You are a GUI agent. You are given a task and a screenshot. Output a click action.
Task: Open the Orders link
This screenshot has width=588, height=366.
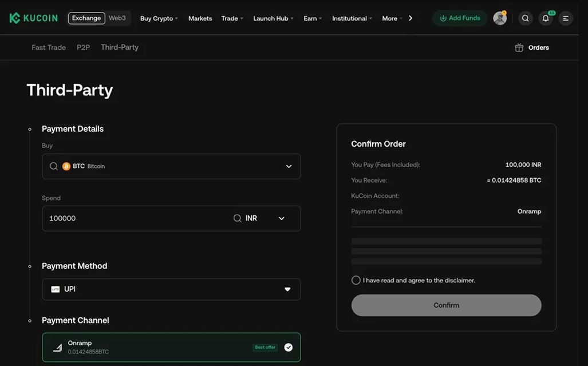pyautogui.click(x=539, y=48)
